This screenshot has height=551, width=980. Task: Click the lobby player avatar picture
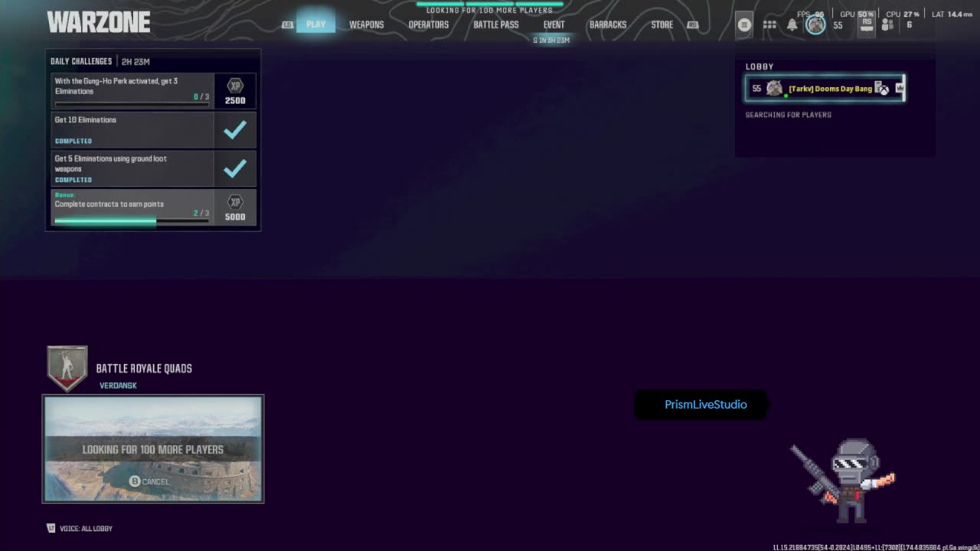point(775,88)
